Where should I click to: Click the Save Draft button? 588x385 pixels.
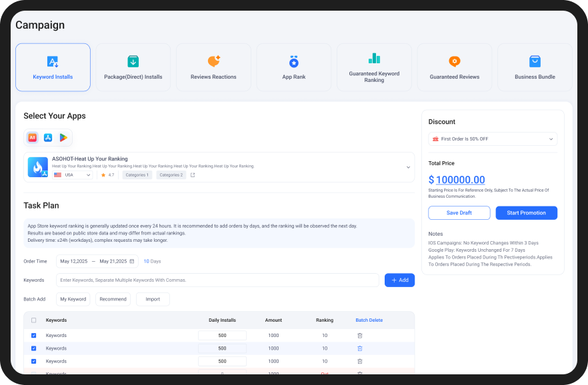tap(459, 212)
